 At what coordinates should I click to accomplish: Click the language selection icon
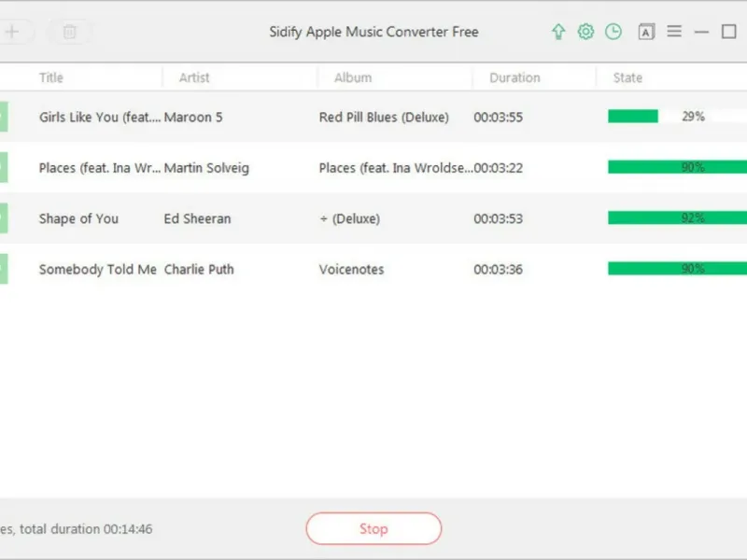[x=646, y=32]
